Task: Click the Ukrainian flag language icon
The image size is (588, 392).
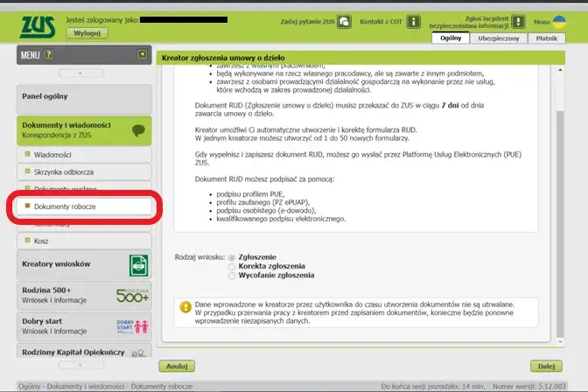Action: (570, 19)
